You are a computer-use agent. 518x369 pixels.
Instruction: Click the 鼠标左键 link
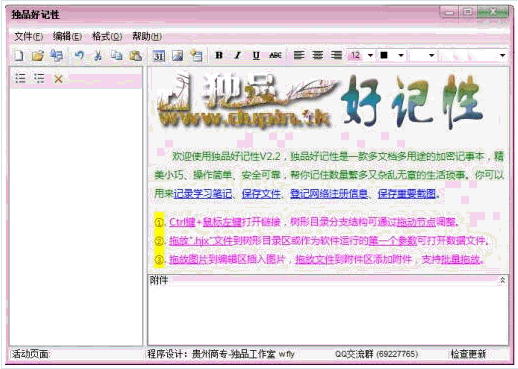(x=222, y=222)
